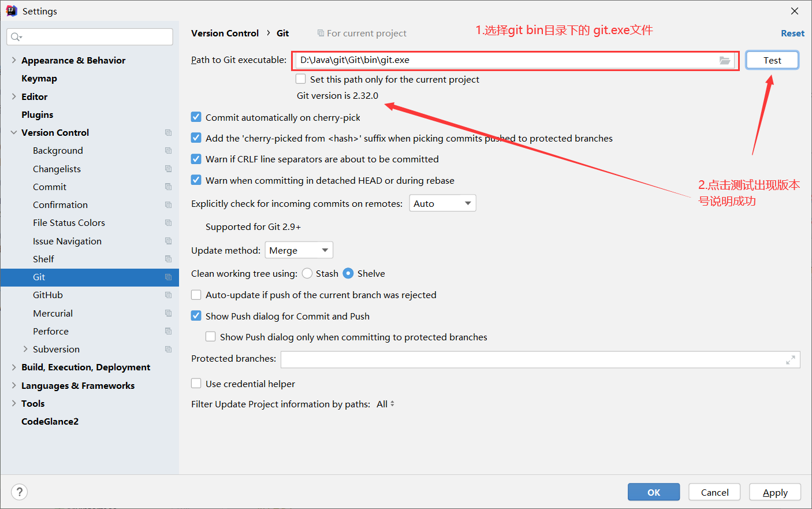Open the Help question mark icon
This screenshot has height=509, width=812.
click(19, 492)
